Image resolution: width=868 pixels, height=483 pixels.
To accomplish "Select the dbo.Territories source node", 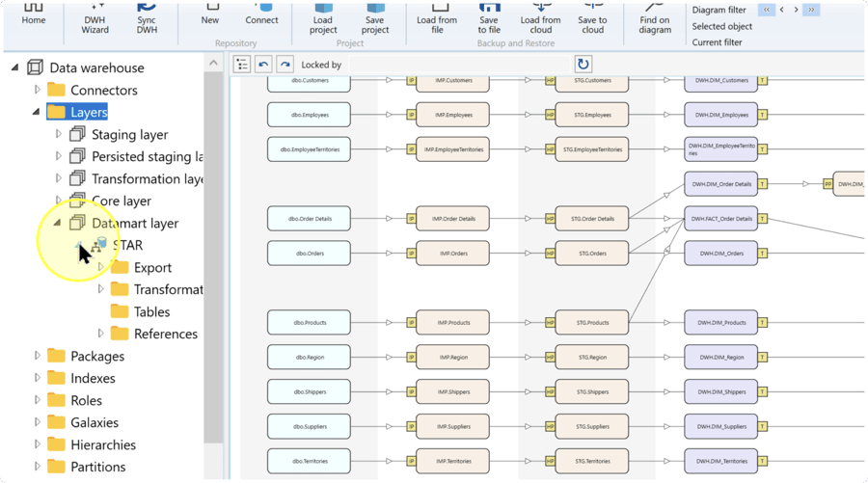I will 309,461.
